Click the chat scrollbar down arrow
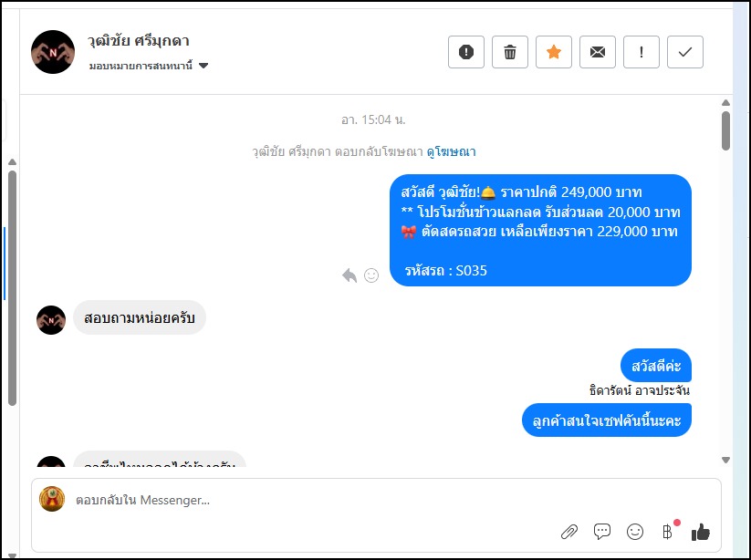Viewport: 751px width, 560px height. pos(725,460)
